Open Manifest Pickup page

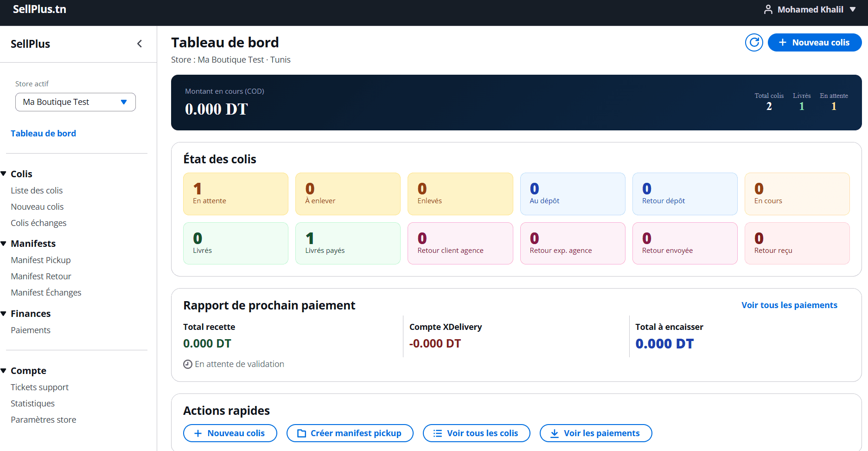coord(41,260)
